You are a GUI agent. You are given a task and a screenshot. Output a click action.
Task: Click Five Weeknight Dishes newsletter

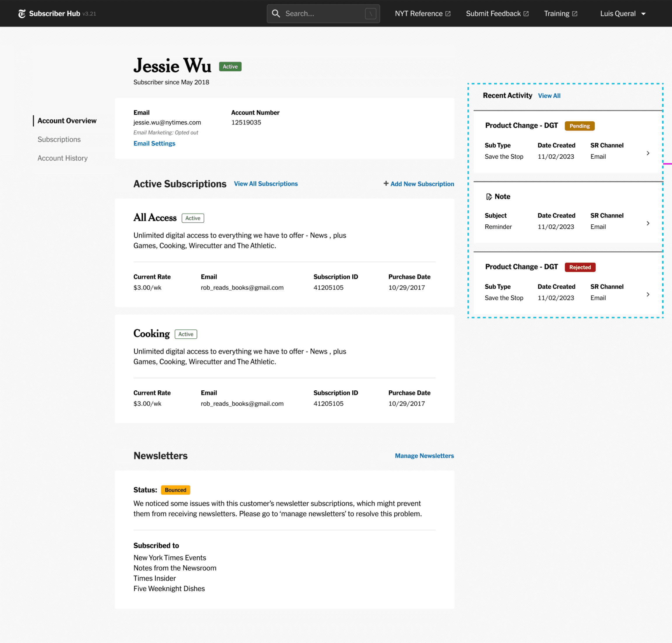point(169,588)
